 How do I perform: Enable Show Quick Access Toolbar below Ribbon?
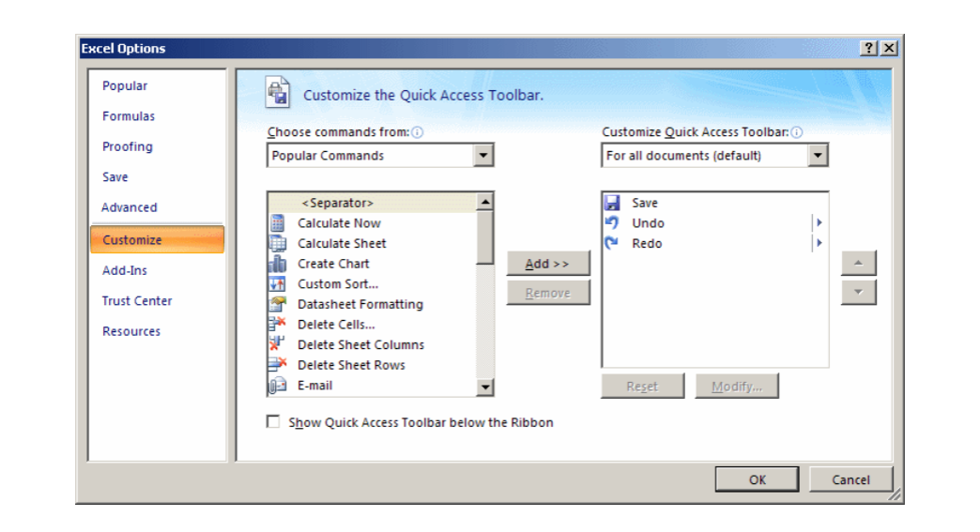[273, 422]
